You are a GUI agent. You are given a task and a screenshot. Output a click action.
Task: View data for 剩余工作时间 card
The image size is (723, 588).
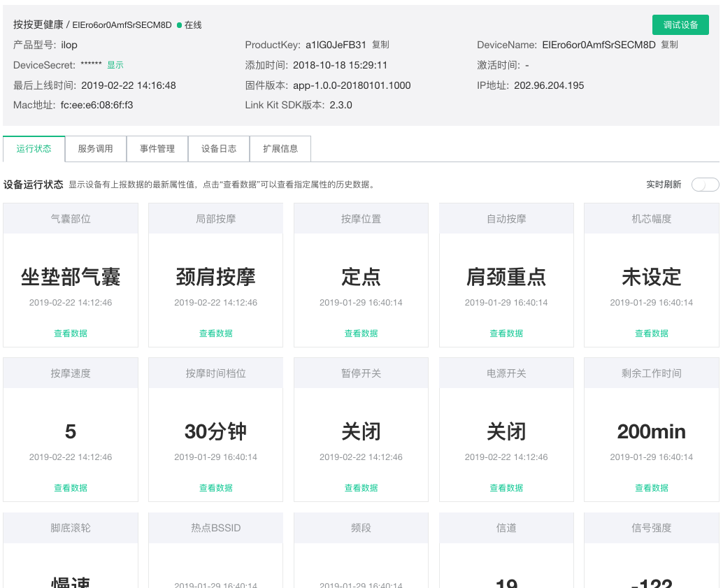tap(652, 488)
